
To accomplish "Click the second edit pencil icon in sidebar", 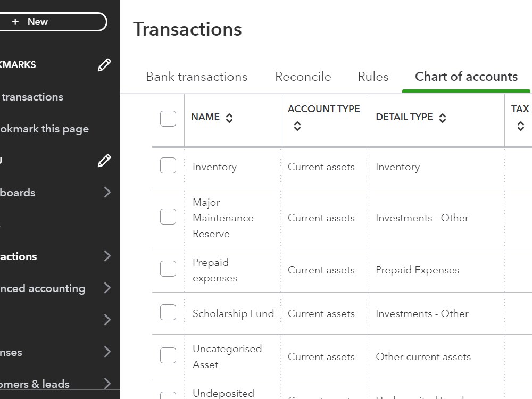I will pos(104,161).
